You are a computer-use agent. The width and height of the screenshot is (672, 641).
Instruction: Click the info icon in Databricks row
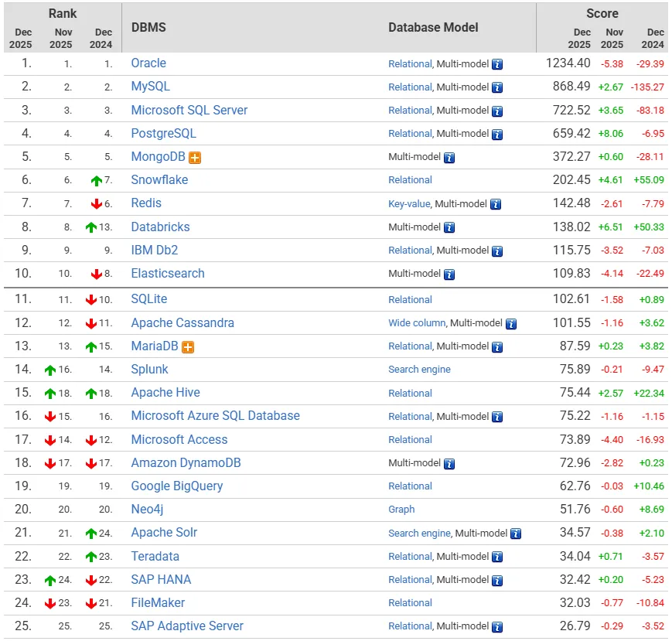point(449,227)
